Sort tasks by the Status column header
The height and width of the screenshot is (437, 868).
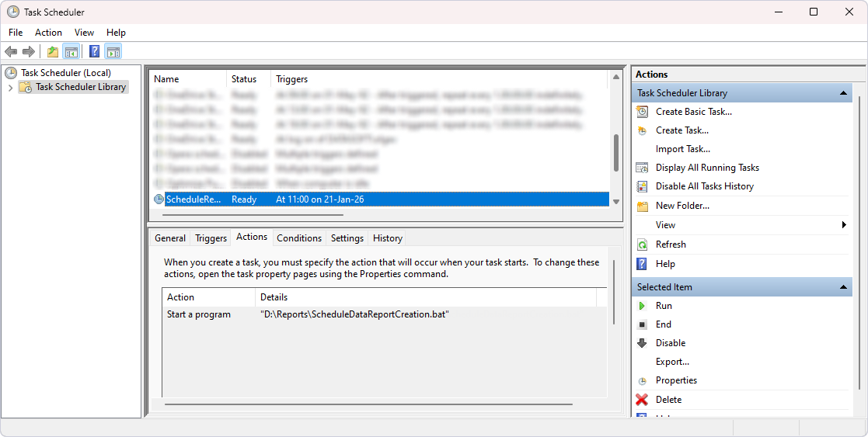pyautogui.click(x=249, y=79)
